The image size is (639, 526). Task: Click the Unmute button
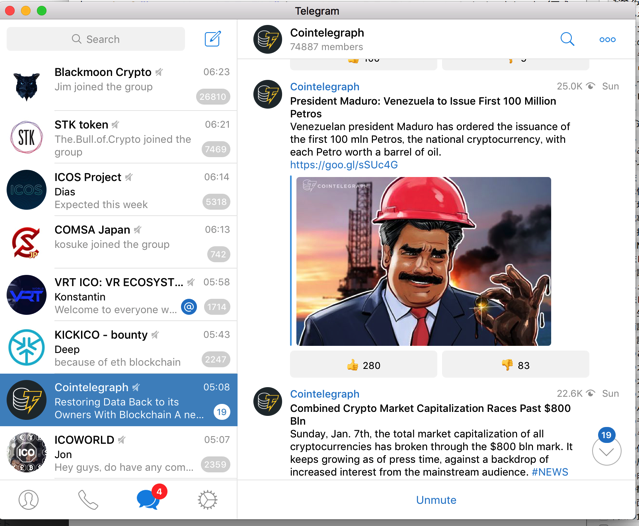coord(436,500)
